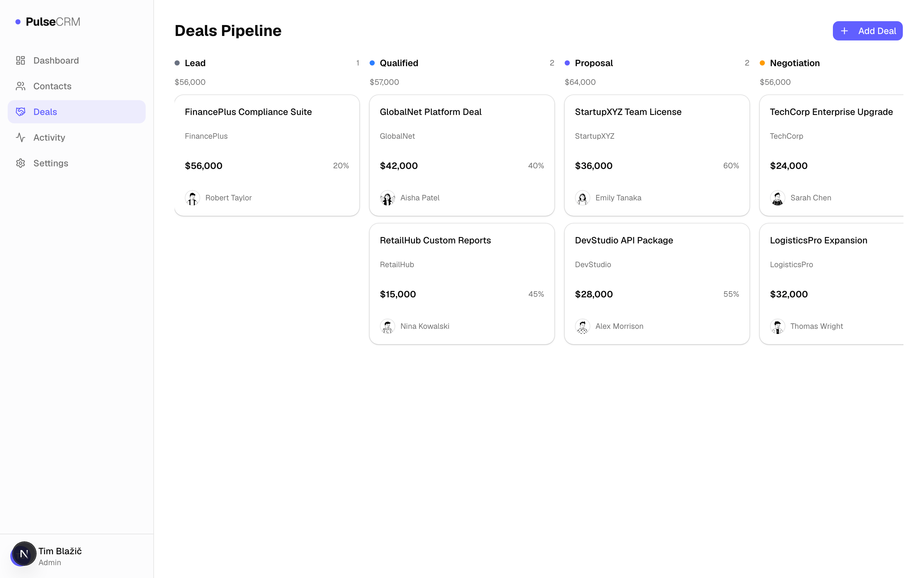Click the $42,000 amount on GlobalNet

tap(398, 166)
